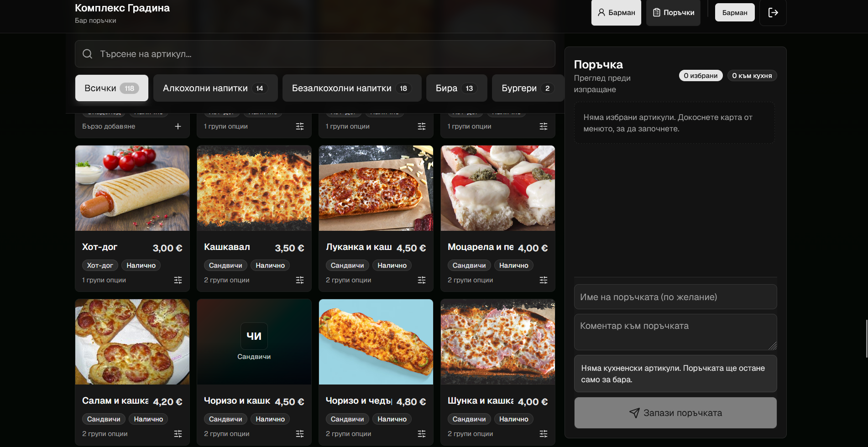Click the Име на поръчката input field
Viewport: 868px width, 447px height.
[675, 297]
